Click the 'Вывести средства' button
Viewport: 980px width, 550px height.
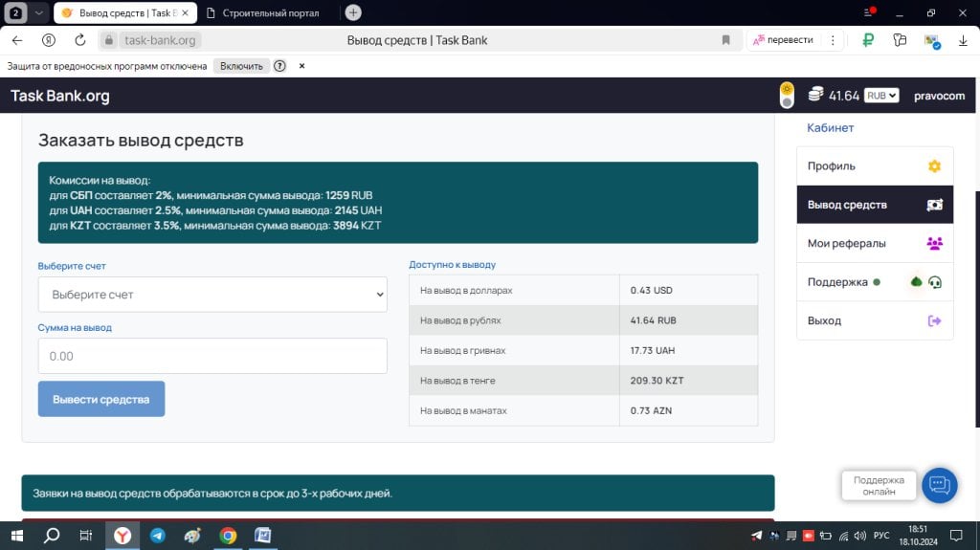[x=101, y=400]
